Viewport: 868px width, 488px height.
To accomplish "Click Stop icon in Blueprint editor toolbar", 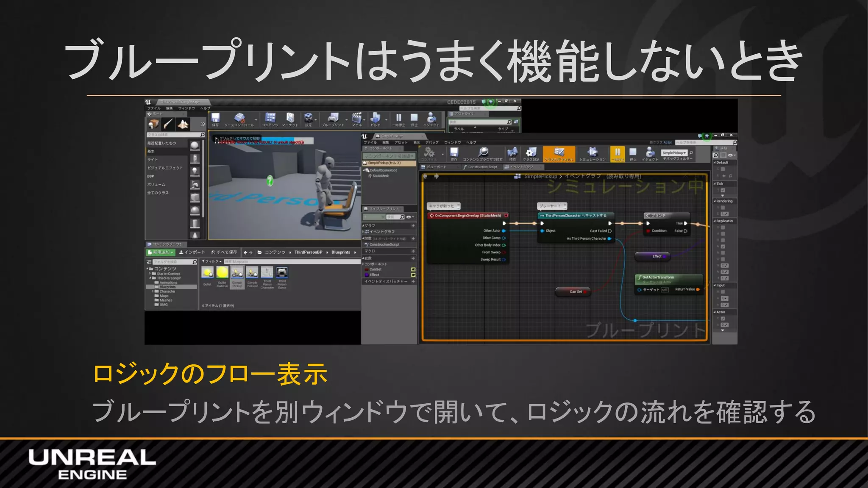I will pyautogui.click(x=633, y=154).
